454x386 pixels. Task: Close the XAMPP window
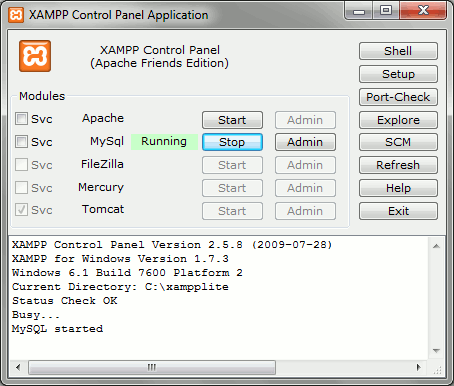point(423,11)
